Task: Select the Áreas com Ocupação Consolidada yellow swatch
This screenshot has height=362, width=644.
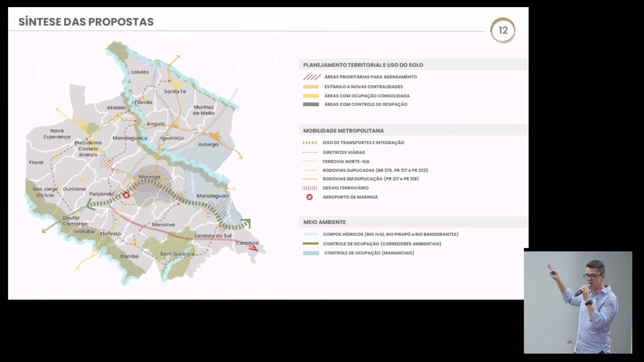Action: tap(311, 96)
